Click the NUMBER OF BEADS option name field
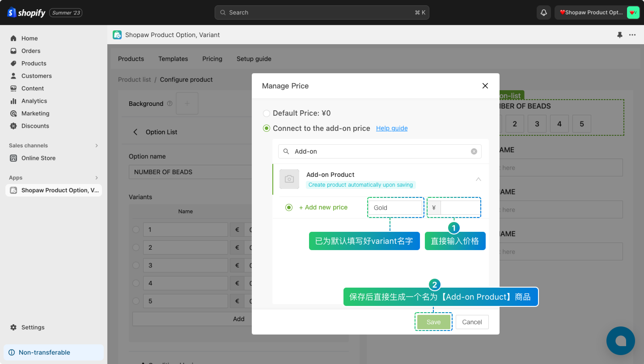644x364 pixels. click(x=190, y=172)
